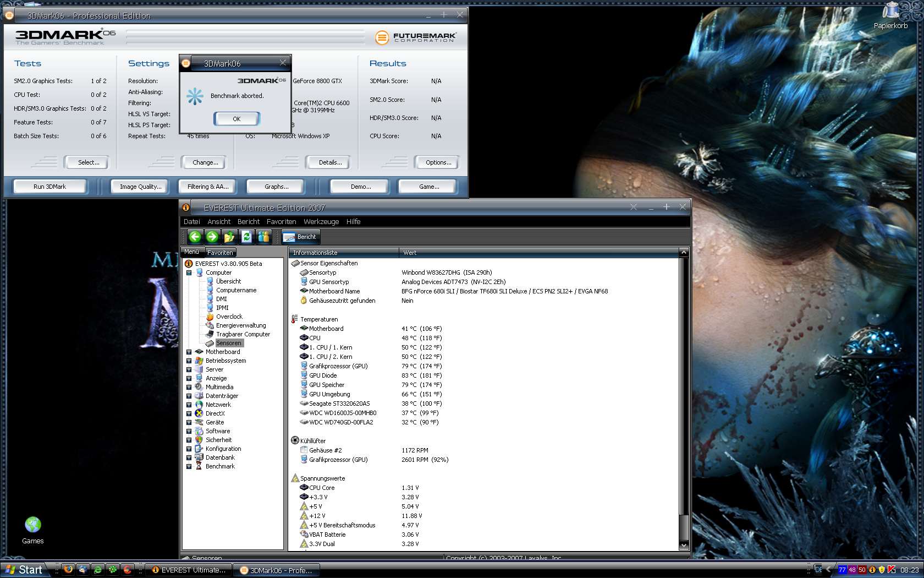
Task: Expand the Software tree node
Action: (x=189, y=431)
